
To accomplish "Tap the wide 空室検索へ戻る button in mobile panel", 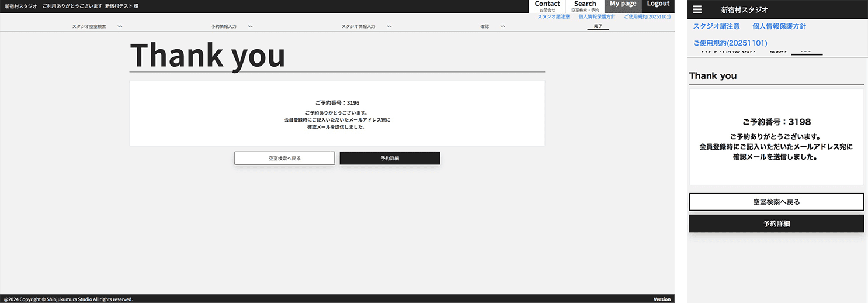I will coord(776,202).
